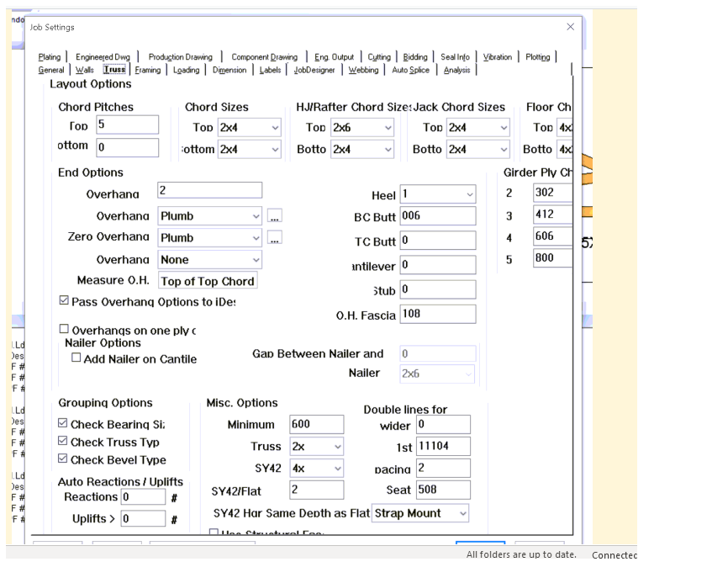This screenshot has width=728, height=583.
Task: Expand HJ/Rafter Top chord size dropdown
Action: coord(361,128)
